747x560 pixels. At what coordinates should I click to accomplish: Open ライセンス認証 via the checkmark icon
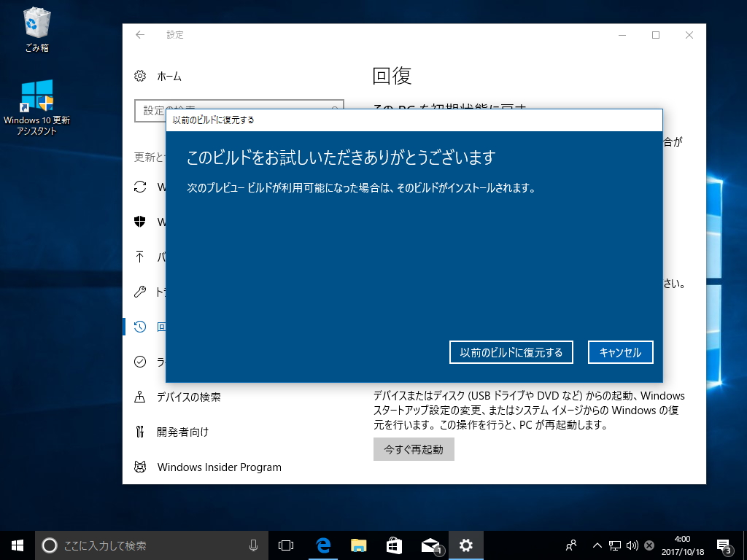139,362
